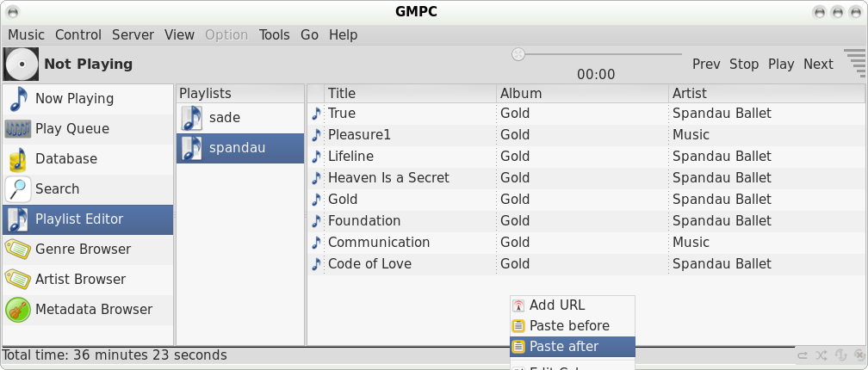Open the Artist Browser
The image size is (868, 370).
click(x=80, y=280)
